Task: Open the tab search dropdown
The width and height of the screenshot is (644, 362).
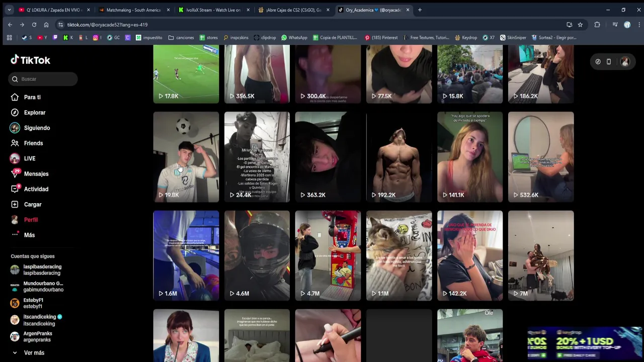Action: pyautogui.click(x=9, y=10)
